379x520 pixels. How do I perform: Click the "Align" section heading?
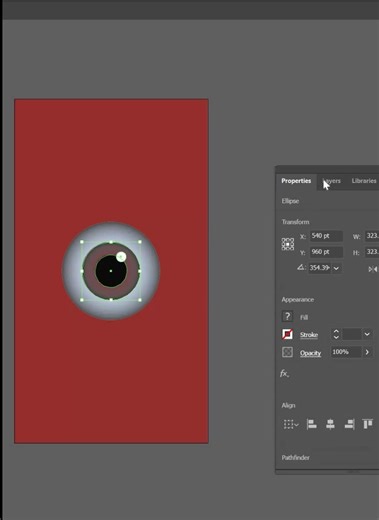[x=288, y=406]
